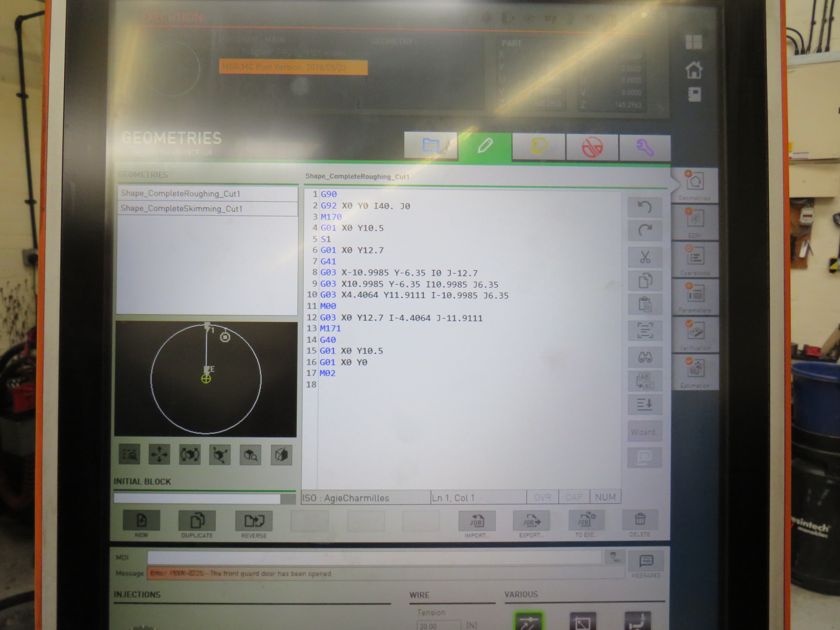The image size is (840, 630).
Task: Click the zoom window view icon
Action: [x=129, y=454]
